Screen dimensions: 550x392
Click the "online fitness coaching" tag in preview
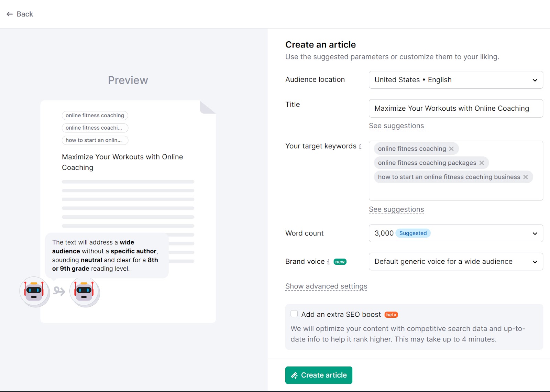[95, 116]
